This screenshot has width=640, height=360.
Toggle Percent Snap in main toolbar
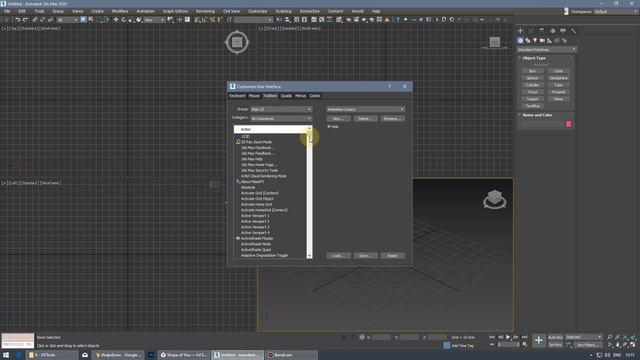(213, 20)
